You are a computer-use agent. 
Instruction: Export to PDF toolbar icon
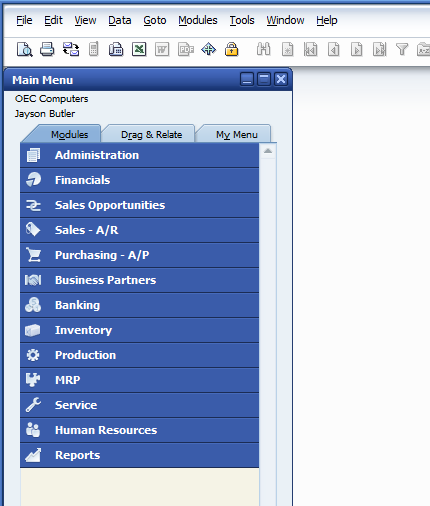(x=186, y=50)
